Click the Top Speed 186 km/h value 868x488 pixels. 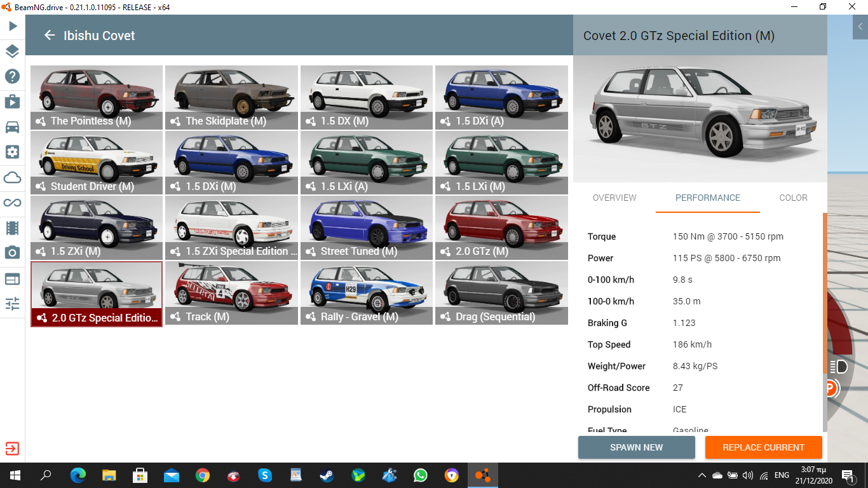(x=693, y=344)
